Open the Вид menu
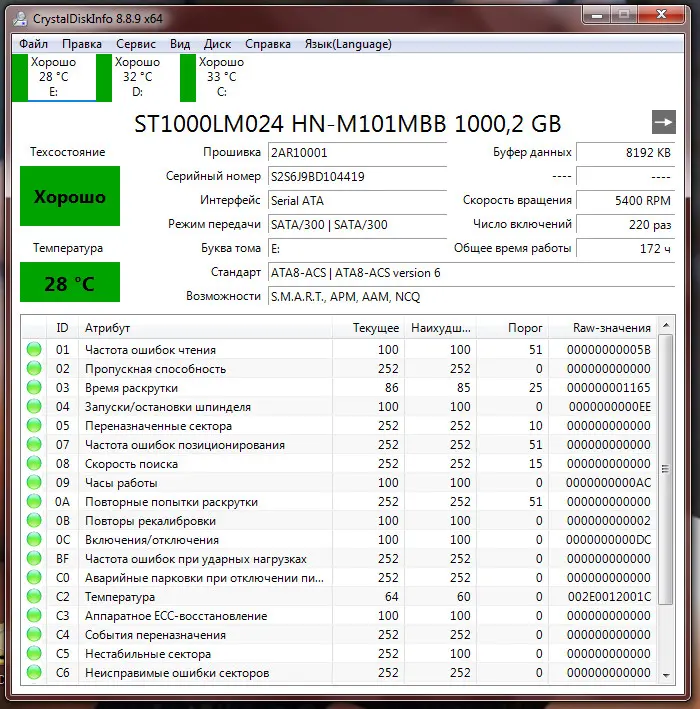 tap(180, 44)
